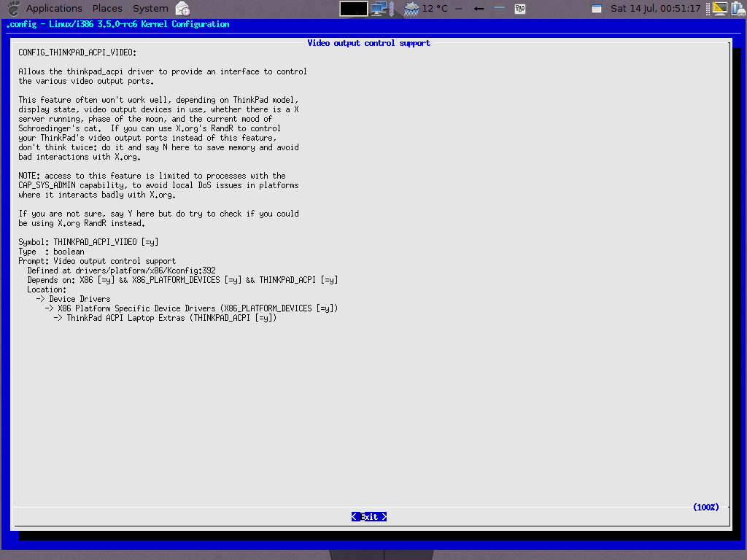Launch the calendar clock launcher icon
The width and height of the screenshot is (747, 560).
click(x=182, y=9)
